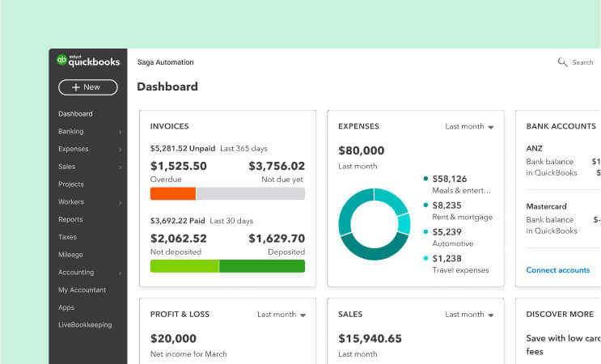Viewport: 601px width, 364px height.
Task: Click the Rent & mortgage legend dot
Action: [x=425, y=205]
